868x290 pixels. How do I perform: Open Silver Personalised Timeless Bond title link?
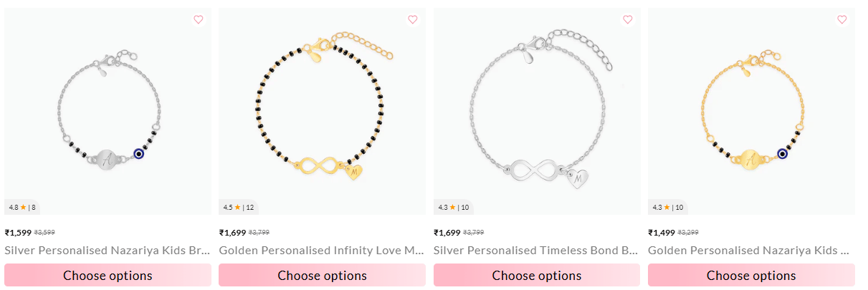click(536, 251)
